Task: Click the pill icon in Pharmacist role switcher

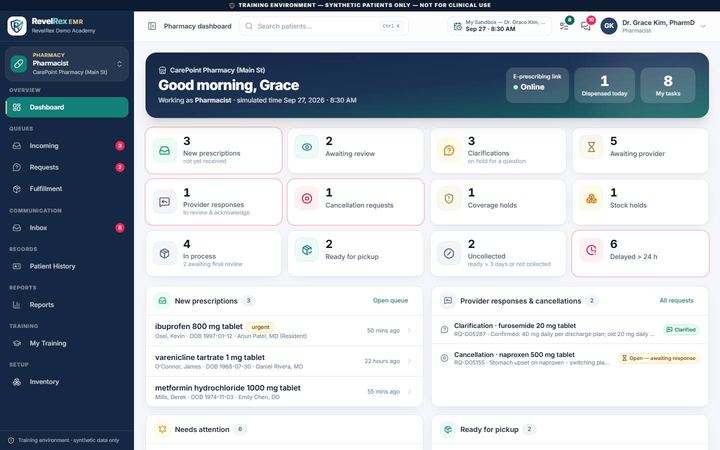Action: click(x=19, y=63)
